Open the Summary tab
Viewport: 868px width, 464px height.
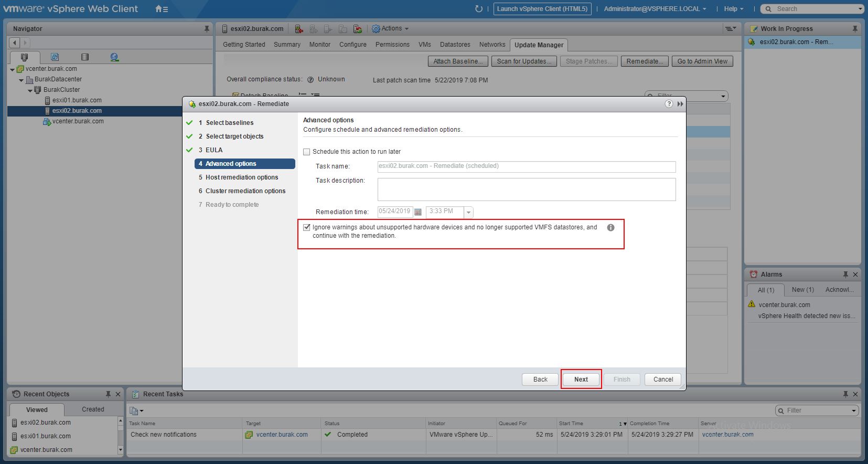[x=287, y=45]
